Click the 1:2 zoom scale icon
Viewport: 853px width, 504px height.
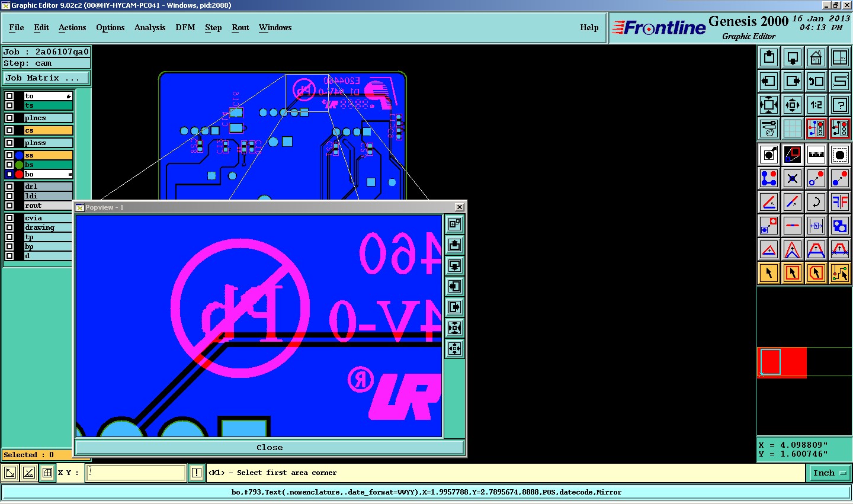click(816, 105)
